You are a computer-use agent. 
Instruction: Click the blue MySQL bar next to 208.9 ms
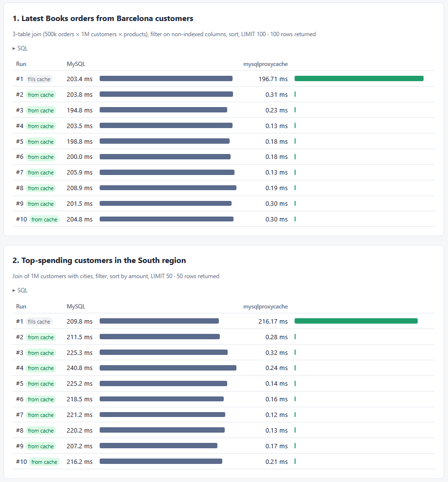point(168,188)
